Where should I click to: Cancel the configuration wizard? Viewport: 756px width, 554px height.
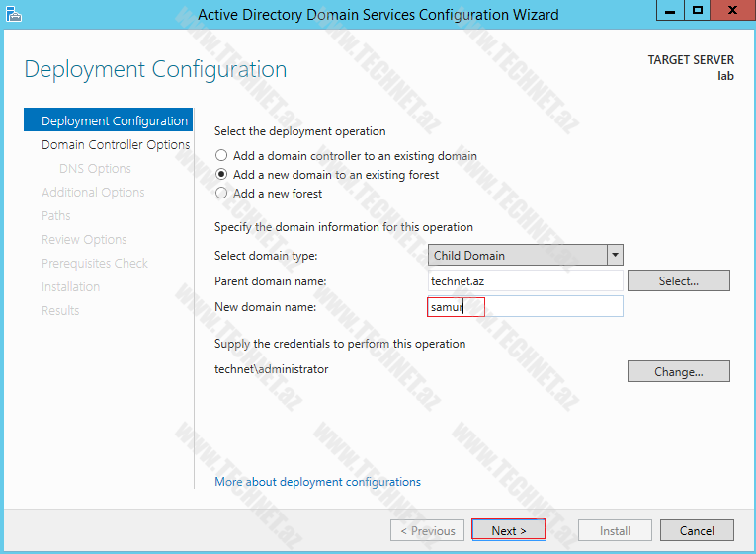click(697, 531)
